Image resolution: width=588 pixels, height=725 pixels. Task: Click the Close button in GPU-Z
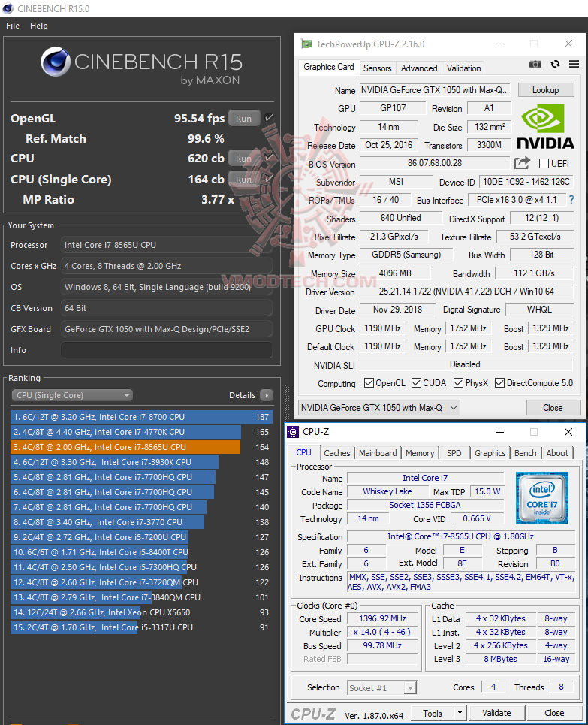click(x=553, y=408)
